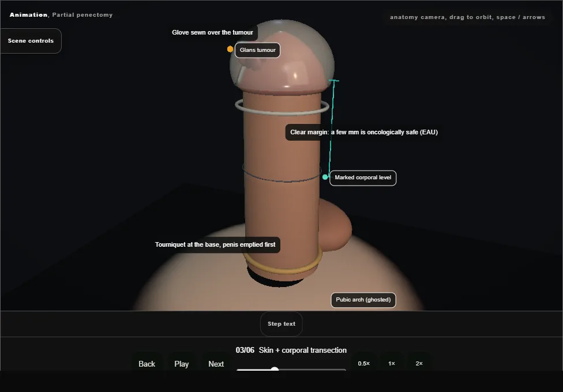563x392 pixels.
Task: Go back to the previous step
Action: [147, 364]
